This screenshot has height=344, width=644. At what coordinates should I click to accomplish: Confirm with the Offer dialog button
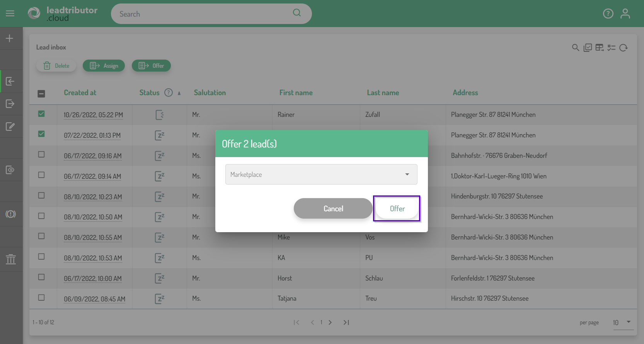point(397,209)
